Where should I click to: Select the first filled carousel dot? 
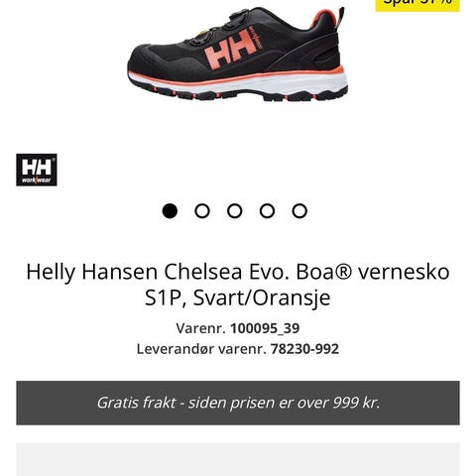click(x=170, y=211)
